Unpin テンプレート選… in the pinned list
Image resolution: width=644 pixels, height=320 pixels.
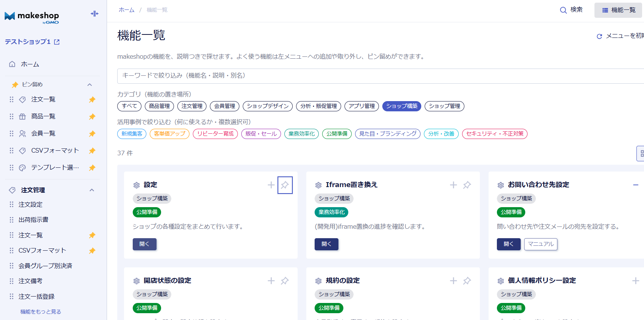(92, 168)
